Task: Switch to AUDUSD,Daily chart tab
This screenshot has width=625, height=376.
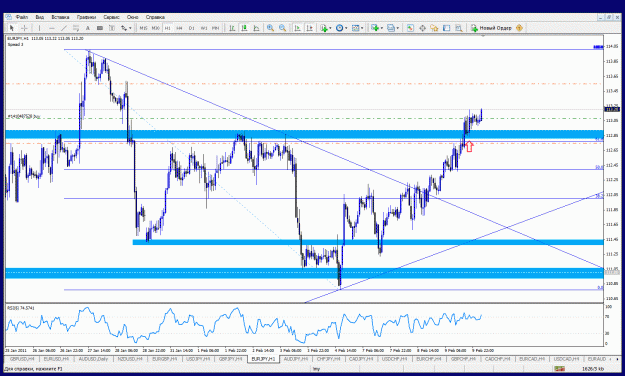Action: [x=93, y=359]
